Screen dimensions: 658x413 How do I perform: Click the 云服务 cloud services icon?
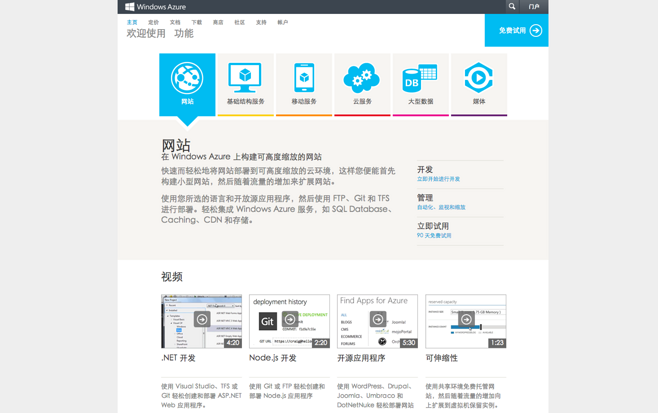click(x=362, y=80)
